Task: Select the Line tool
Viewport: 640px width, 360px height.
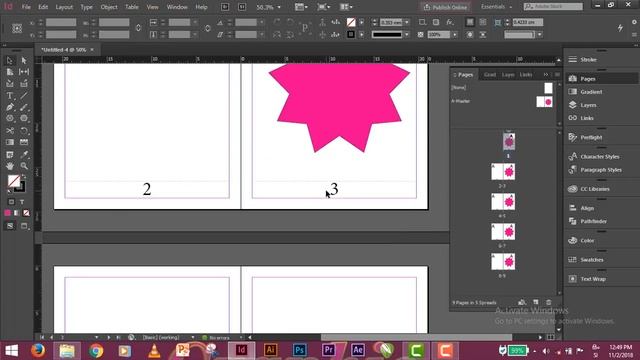Action: (24, 96)
